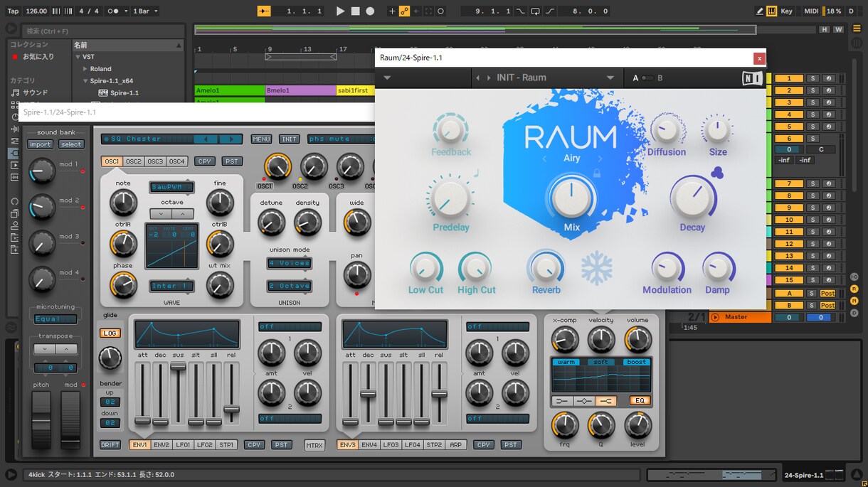
Task: Solo track 3 in the mixer
Action: [x=813, y=102]
